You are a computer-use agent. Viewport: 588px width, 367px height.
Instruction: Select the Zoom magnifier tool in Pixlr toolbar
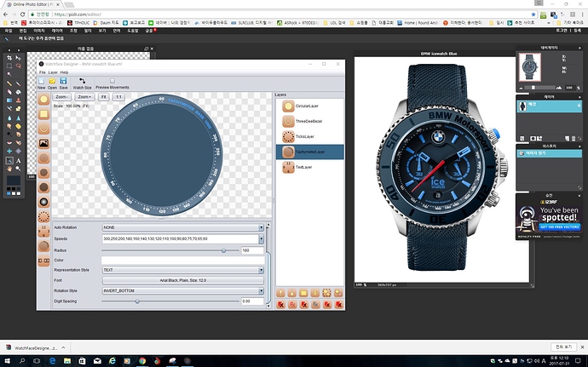(x=18, y=169)
